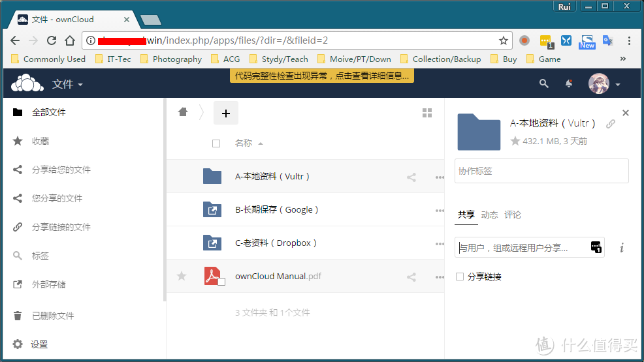Open more actions for C-老资料 row
Image resolution: width=644 pixels, height=362 pixels.
440,243
